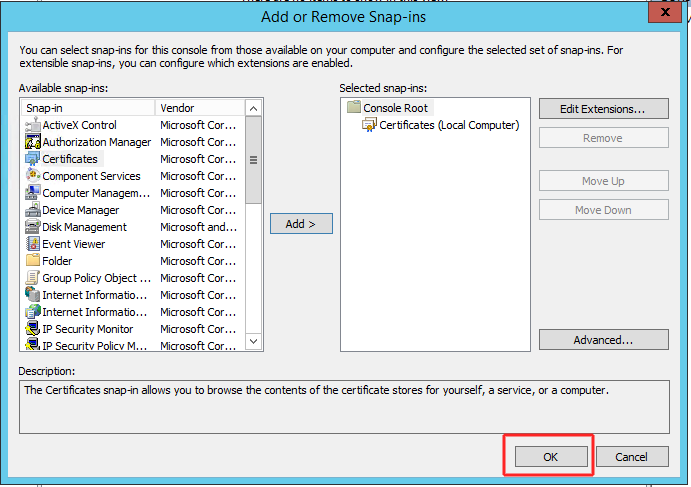Viewport: 691px width, 487px height.
Task: Select the ActiveX Control snap-in icon
Action: point(32,125)
